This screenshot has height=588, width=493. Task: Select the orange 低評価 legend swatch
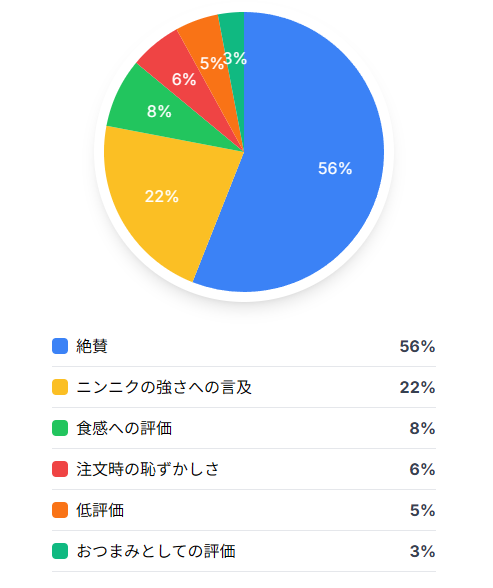(x=60, y=510)
